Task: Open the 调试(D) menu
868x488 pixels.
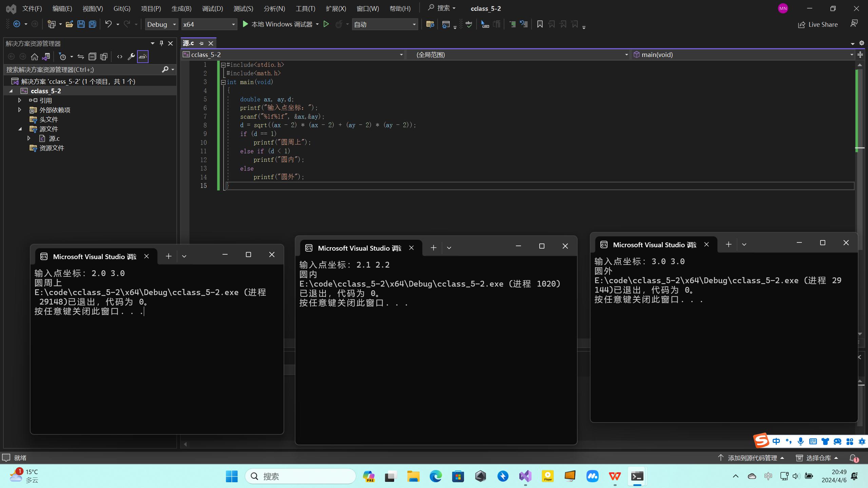Action: pos(212,8)
